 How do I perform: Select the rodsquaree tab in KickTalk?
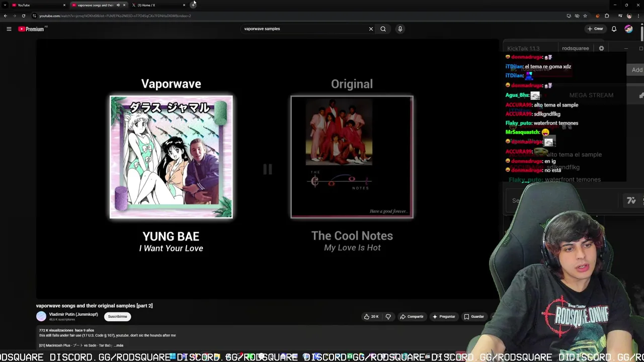pyautogui.click(x=575, y=49)
